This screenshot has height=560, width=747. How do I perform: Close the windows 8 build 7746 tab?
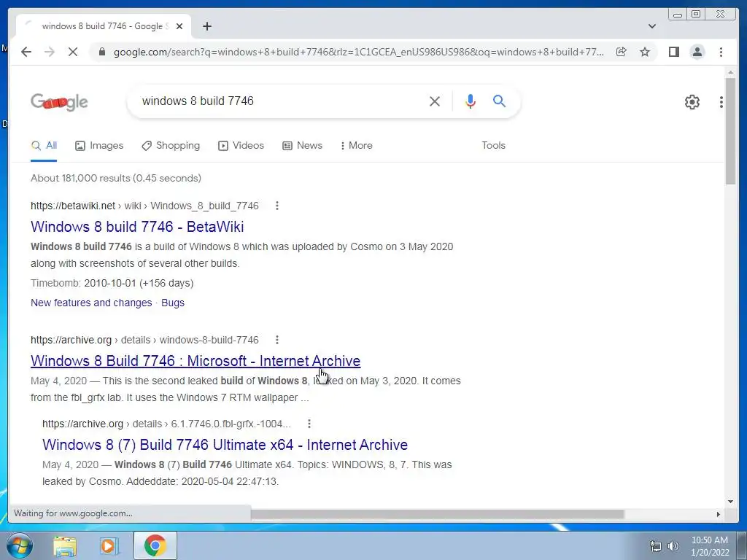(179, 26)
